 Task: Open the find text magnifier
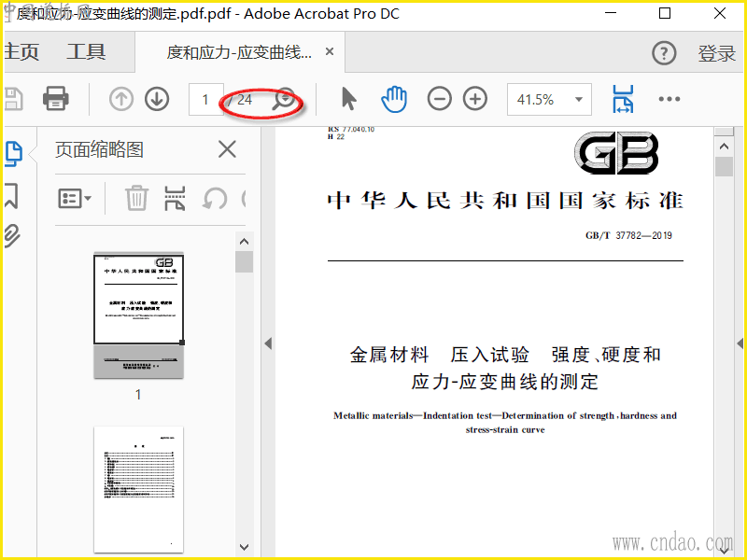285,99
